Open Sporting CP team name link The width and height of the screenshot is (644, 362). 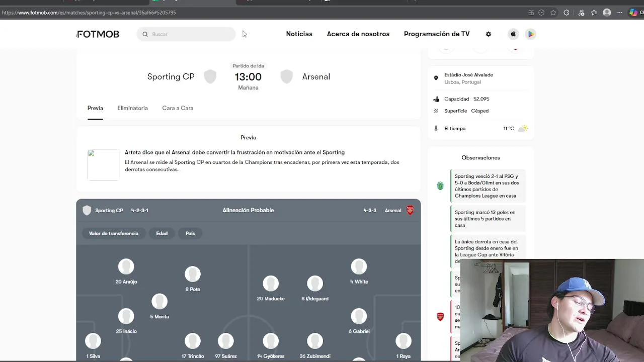[171, 76]
